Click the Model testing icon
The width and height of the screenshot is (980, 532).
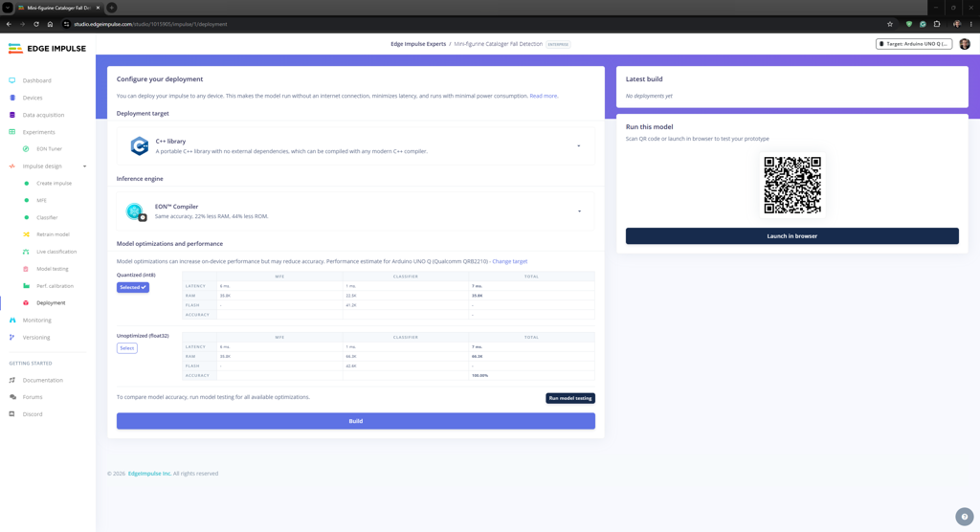pyautogui.click(x=26, y=269)
